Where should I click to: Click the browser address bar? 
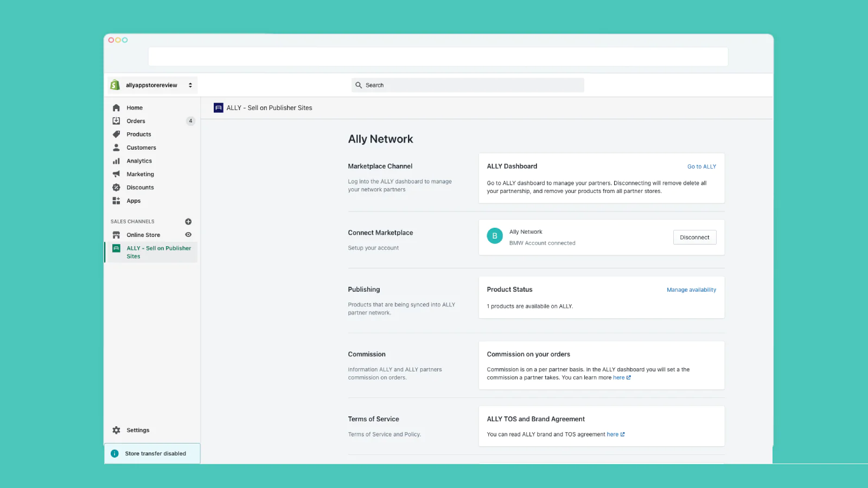pos(438,57)
